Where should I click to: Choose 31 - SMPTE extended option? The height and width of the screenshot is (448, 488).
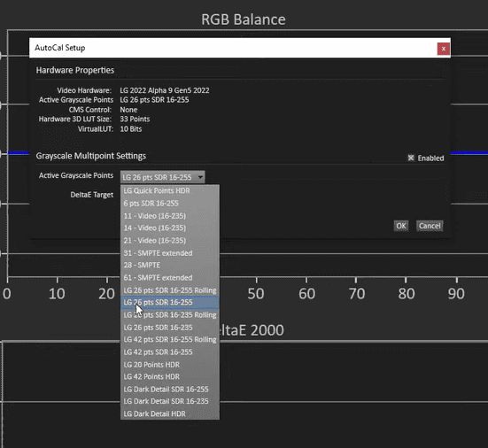click(x=170, y=253)
